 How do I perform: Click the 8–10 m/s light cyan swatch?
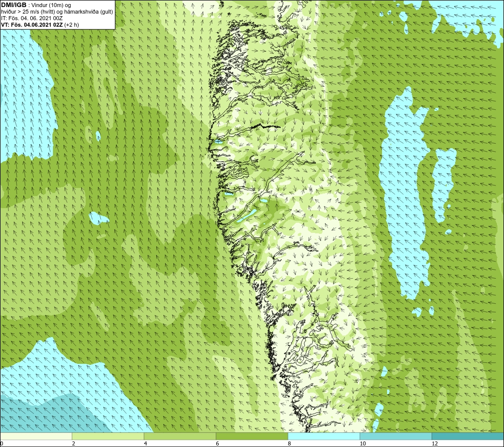click(324, 436)
